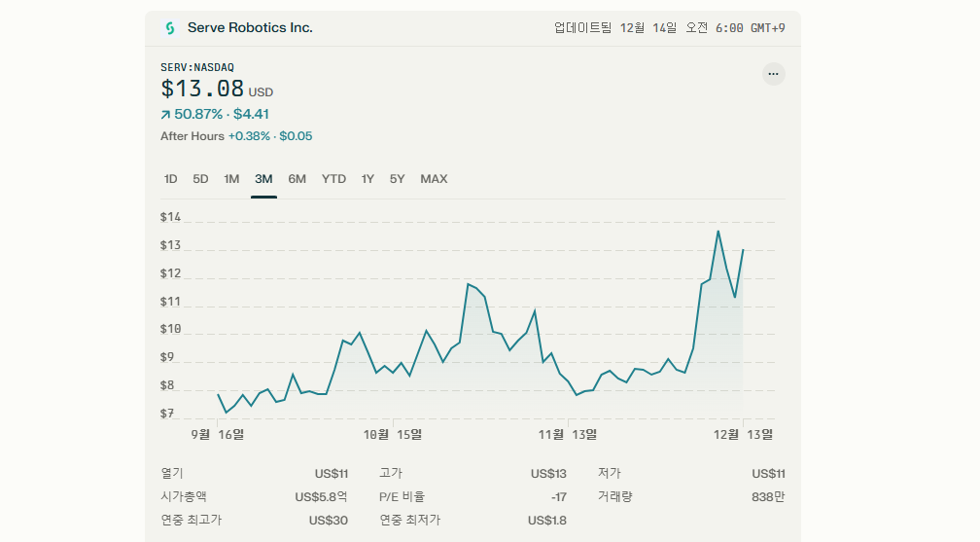This screenshot has width=980, height=542.
Task: Click the $7 y-axis label
Action: (167, 414)
